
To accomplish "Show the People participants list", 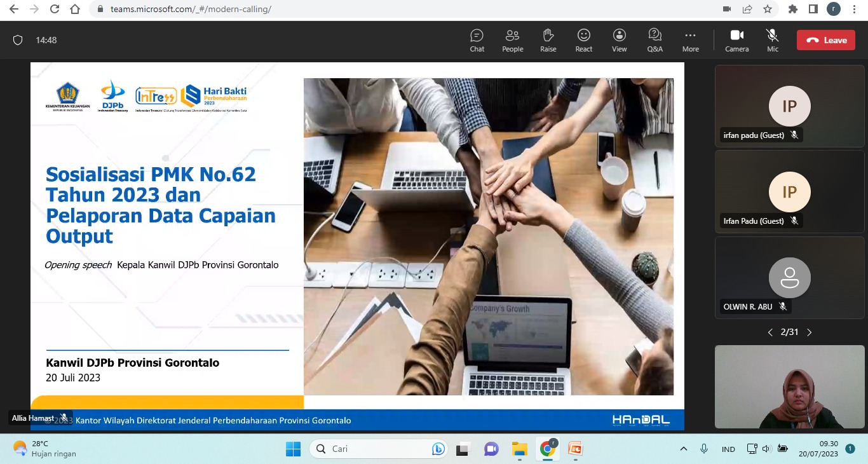I will click(512, 40).
